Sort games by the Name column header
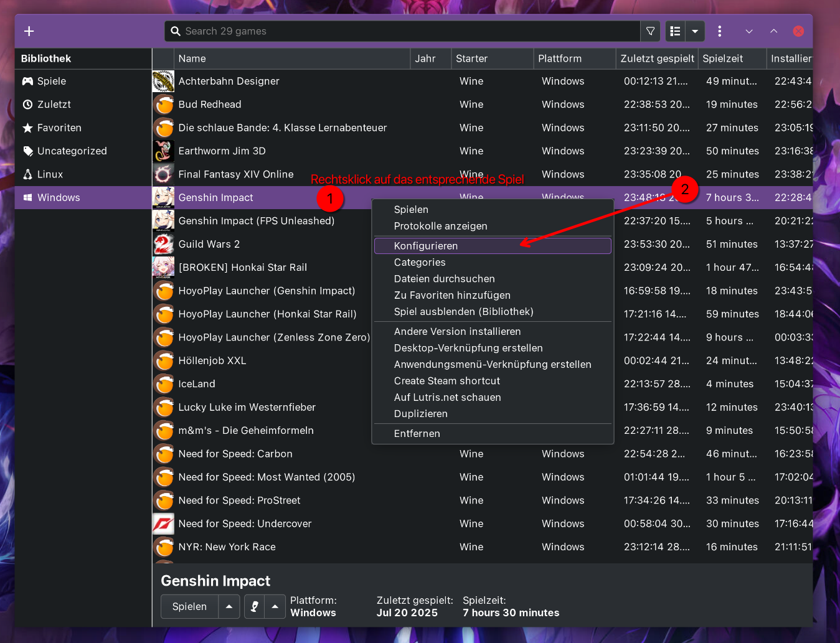The width and height of the screenshot is (840, 643). 292,59
